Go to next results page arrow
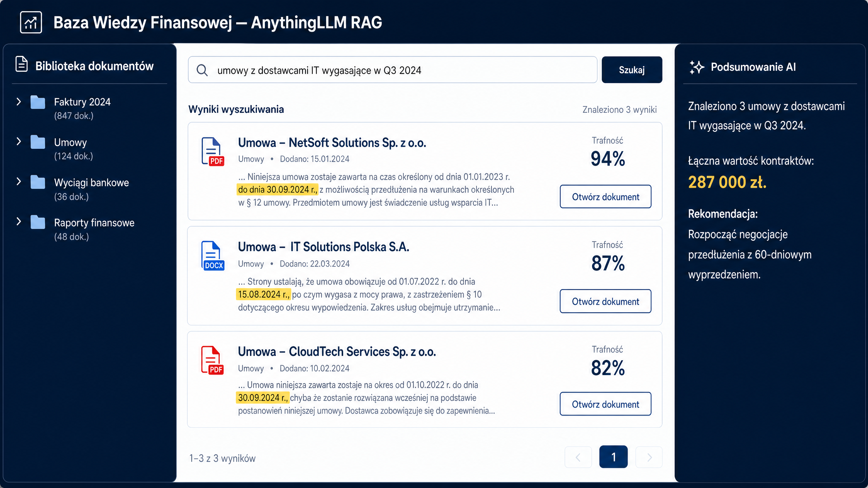The image size is (868, 488). (x=649, y=457)
